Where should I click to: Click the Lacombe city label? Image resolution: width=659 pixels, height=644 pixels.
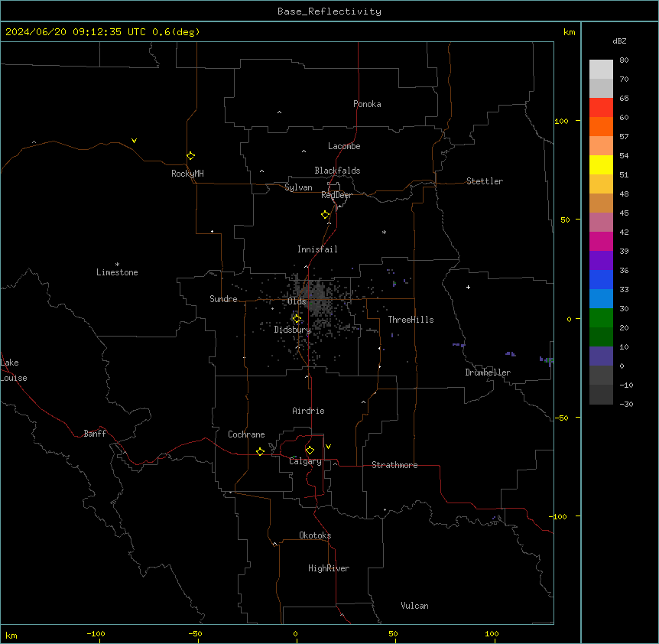[x=344, y=146]
